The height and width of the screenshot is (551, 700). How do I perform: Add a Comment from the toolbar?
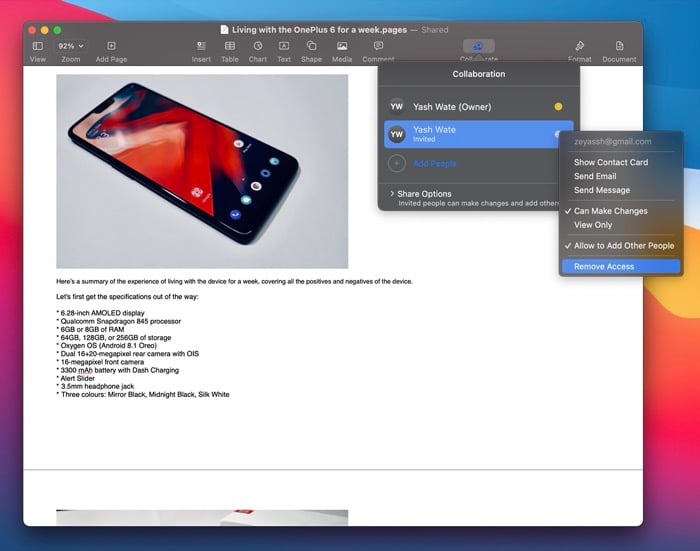379,46
